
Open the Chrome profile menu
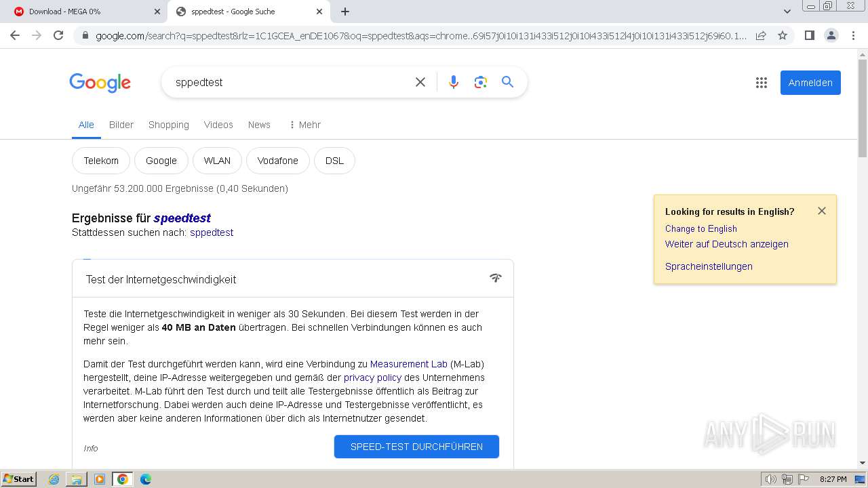click(x=831, y=35)
